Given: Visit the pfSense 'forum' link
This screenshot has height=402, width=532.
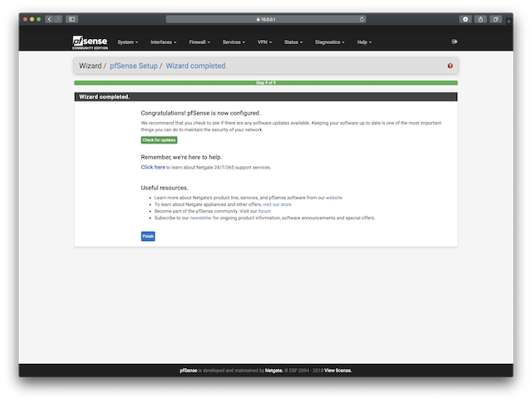Looking at the screenshot, I should [x=264, y=211].
